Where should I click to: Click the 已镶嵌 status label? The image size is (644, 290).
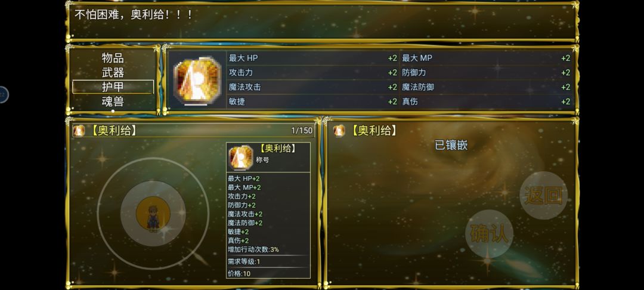tap(451, 145)
